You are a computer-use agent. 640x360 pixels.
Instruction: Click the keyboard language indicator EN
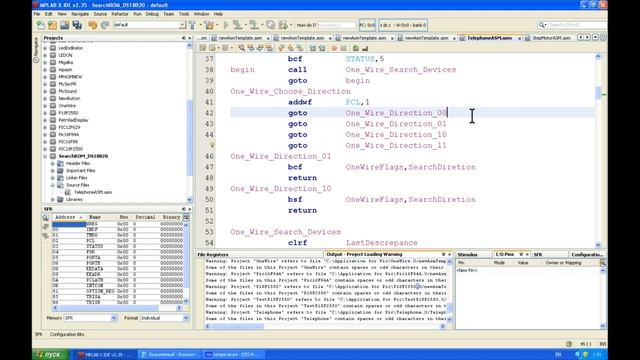558,355
